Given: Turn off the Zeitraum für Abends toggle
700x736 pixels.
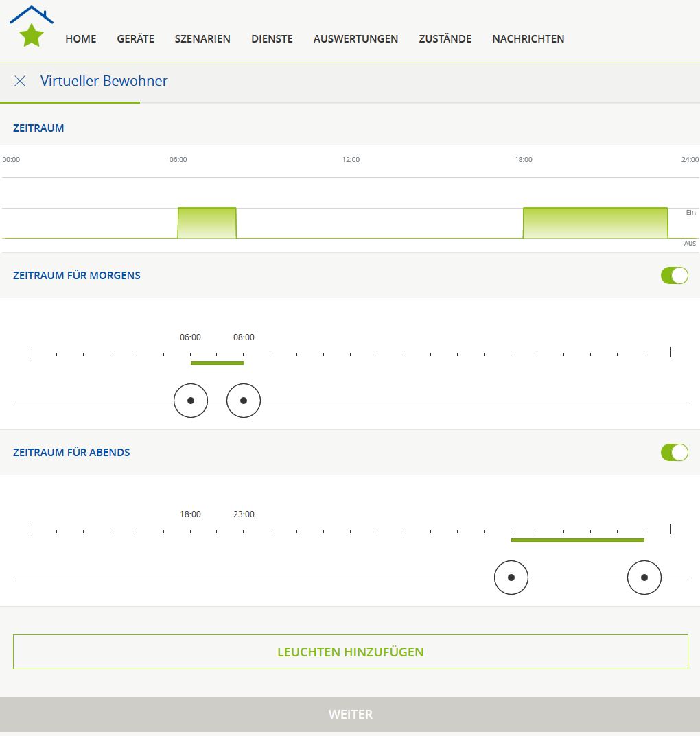Looking at the screenshot, I should tap(674, 453).
